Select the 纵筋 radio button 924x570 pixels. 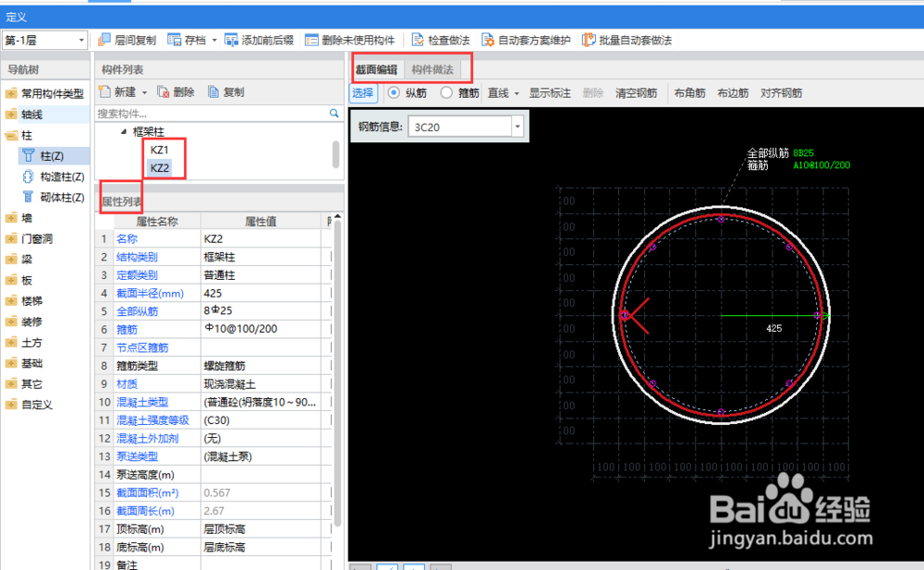click(394, 92)
